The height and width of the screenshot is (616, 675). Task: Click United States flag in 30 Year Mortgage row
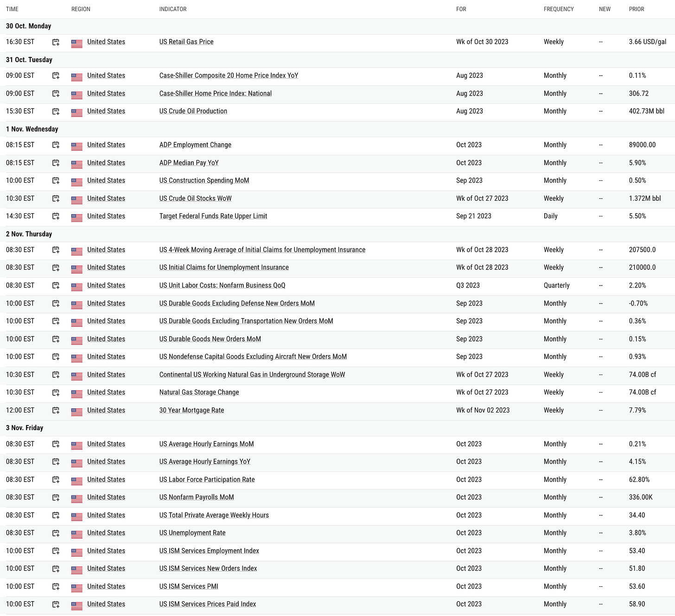[x=77, y=411]
